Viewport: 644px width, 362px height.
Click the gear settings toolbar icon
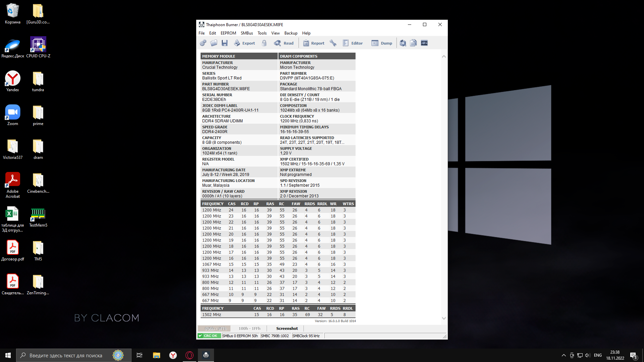click(203, 43)
